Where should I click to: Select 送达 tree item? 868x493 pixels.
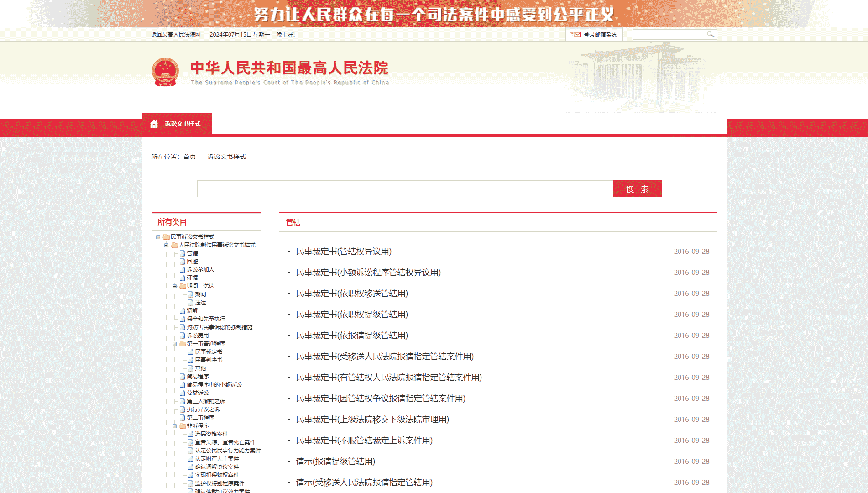click(200, 303)
